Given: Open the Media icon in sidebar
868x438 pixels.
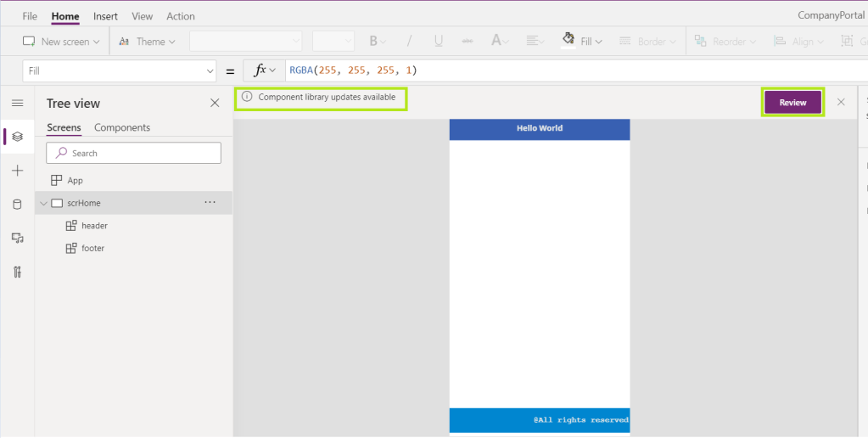Looking at the screenshot, I should coord(17,239).
